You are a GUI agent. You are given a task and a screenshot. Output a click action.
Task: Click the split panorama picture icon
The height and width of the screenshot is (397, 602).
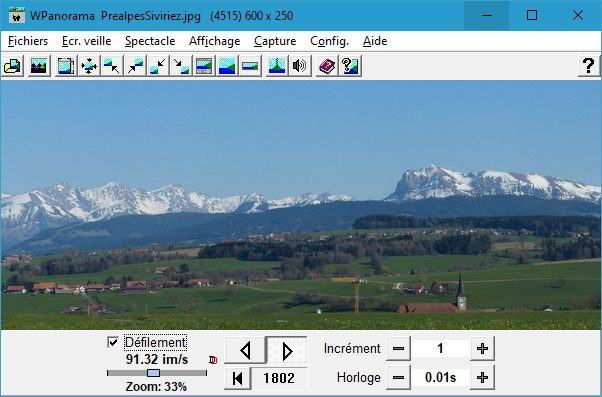tap(277, 66)
